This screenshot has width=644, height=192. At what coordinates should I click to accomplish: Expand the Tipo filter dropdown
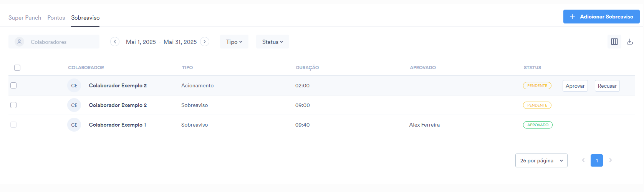click(234, 42)
